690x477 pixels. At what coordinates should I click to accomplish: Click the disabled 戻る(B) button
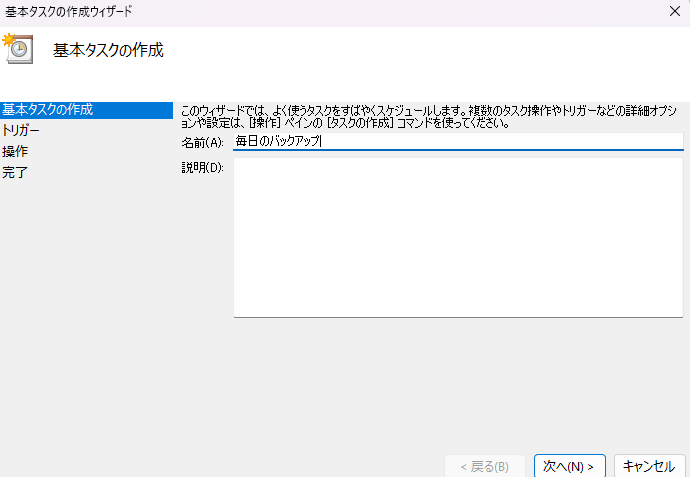tap(485, 466)
